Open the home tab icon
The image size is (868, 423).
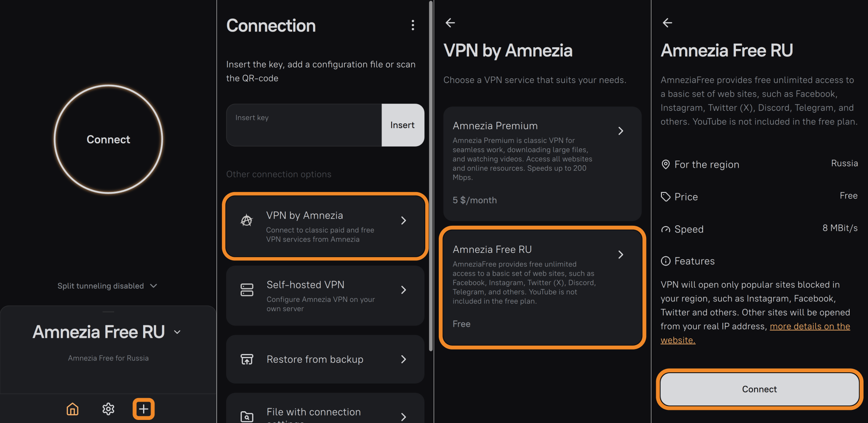click(73, 409)
